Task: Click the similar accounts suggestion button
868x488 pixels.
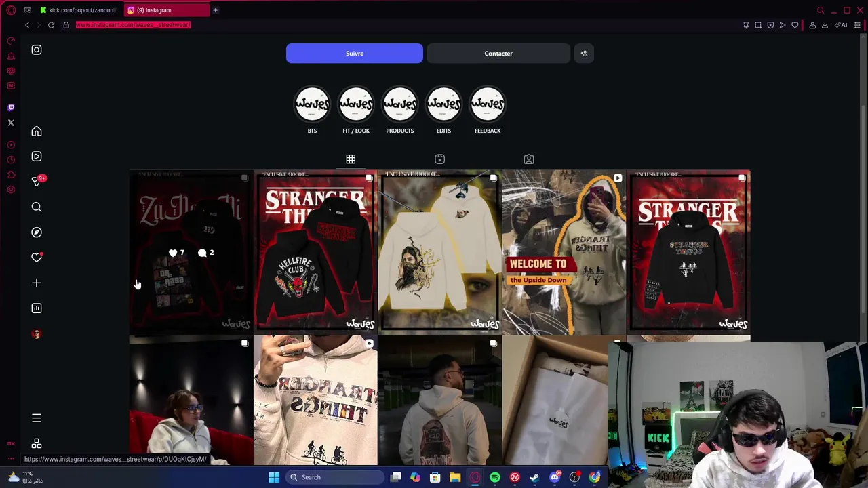Action: tap(584, 54)
